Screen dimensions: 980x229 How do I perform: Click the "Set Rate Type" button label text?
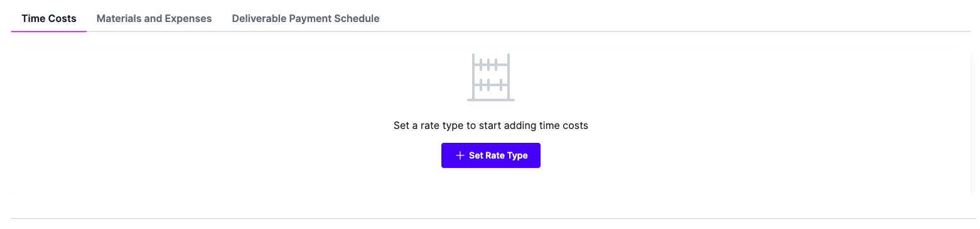tap(498, 155)
